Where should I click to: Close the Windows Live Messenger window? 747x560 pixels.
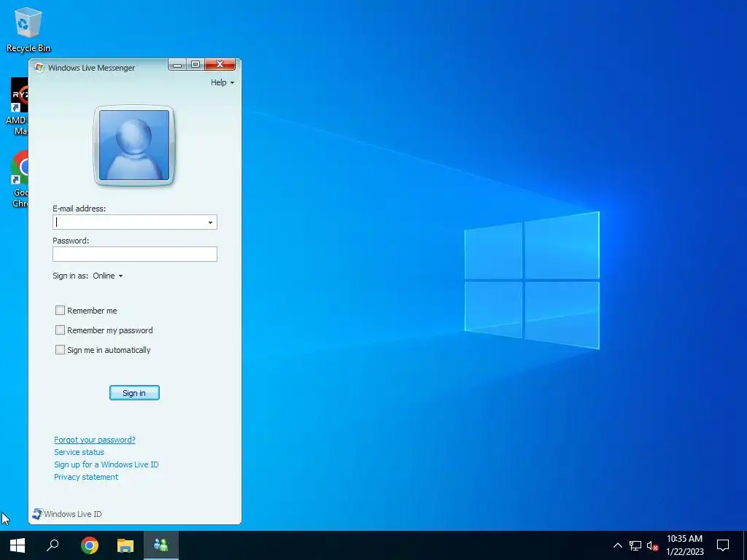220,64
